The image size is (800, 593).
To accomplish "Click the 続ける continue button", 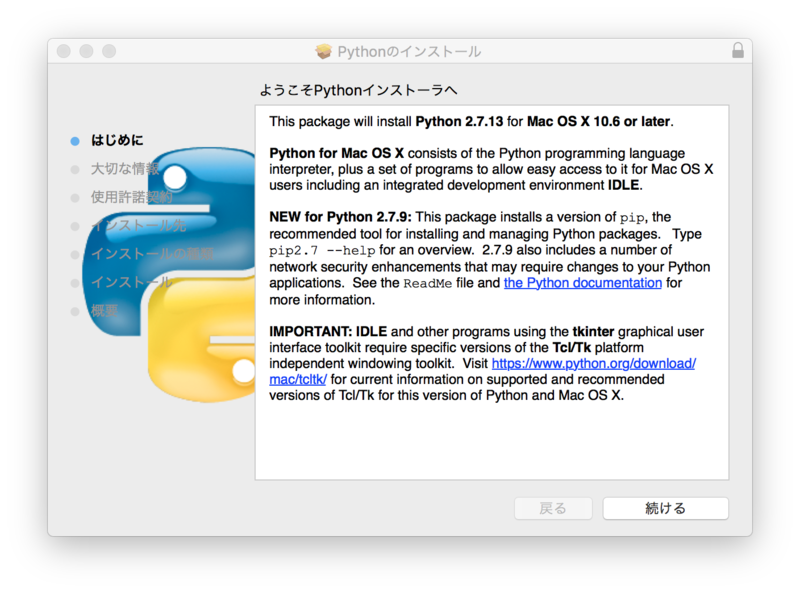I will point(665,508).
